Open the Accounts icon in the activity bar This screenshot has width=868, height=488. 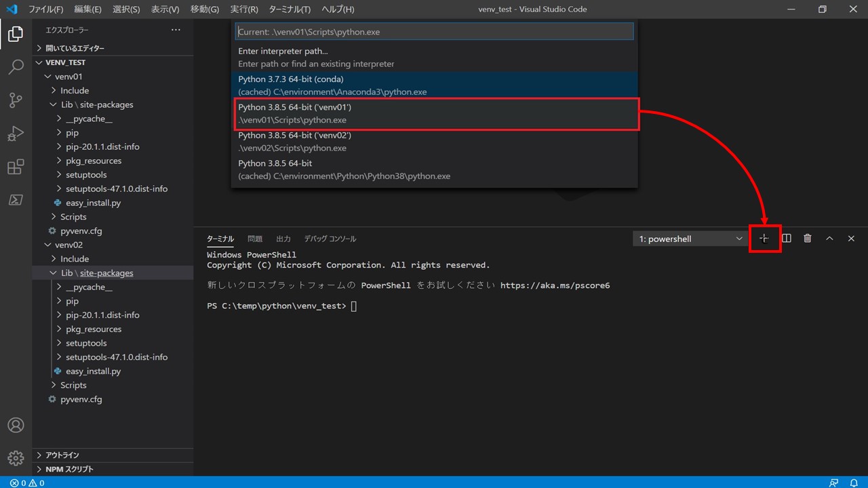coord(16,425)
